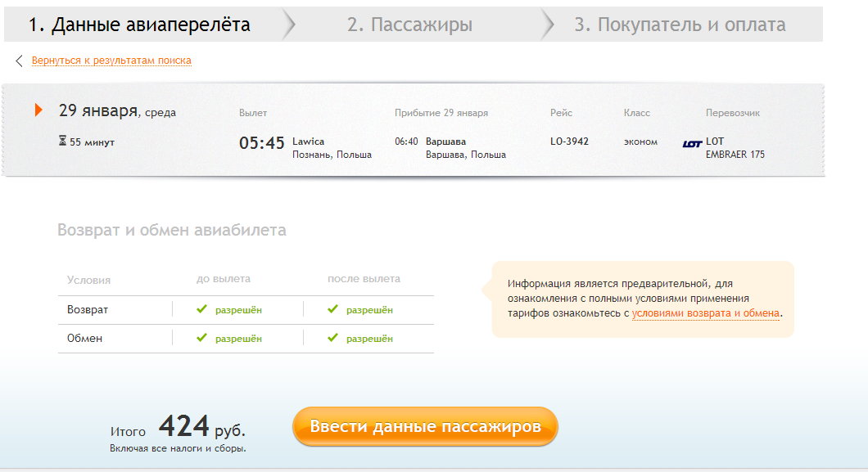The image size is (868, 472).
Task: Click arrival airport Варшава name
Action: click(445, 142)
